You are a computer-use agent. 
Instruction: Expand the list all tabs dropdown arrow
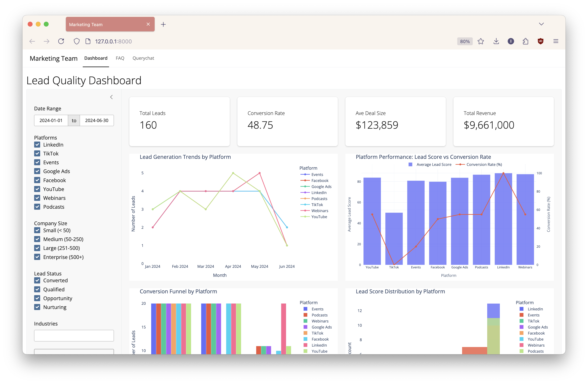pyautogui.click(x=541, y=24)
